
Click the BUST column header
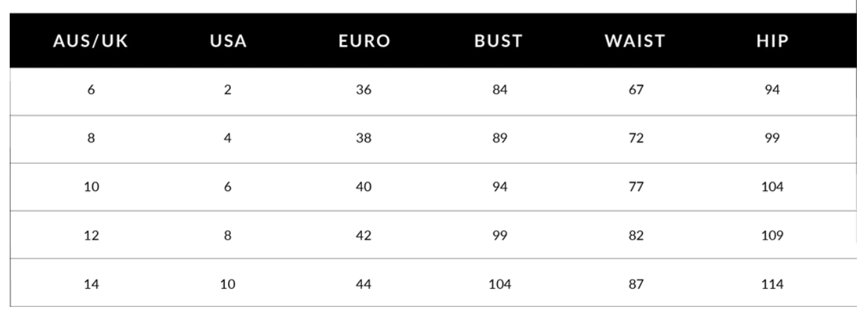click(498, 40)
